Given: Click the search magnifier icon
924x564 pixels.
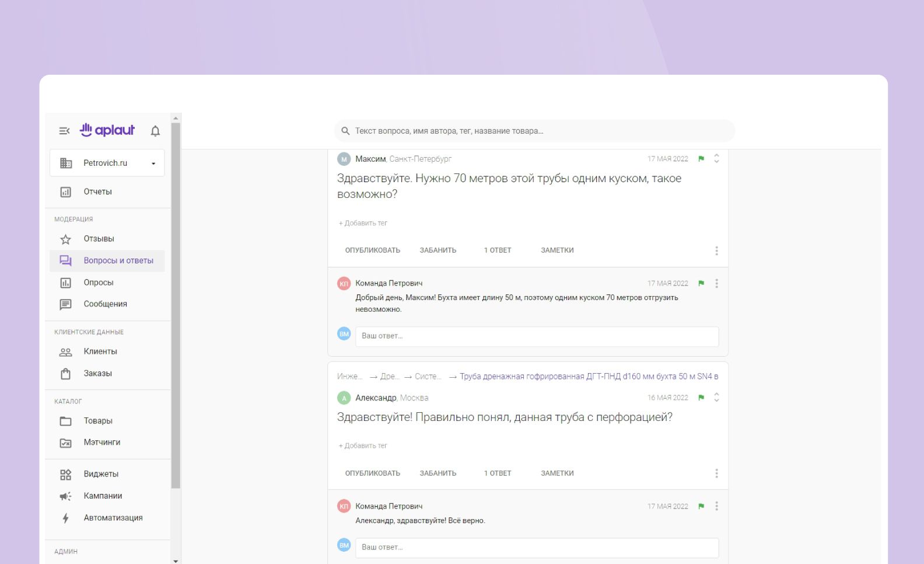Looking at the screenshot, I should tap(345, 131).
